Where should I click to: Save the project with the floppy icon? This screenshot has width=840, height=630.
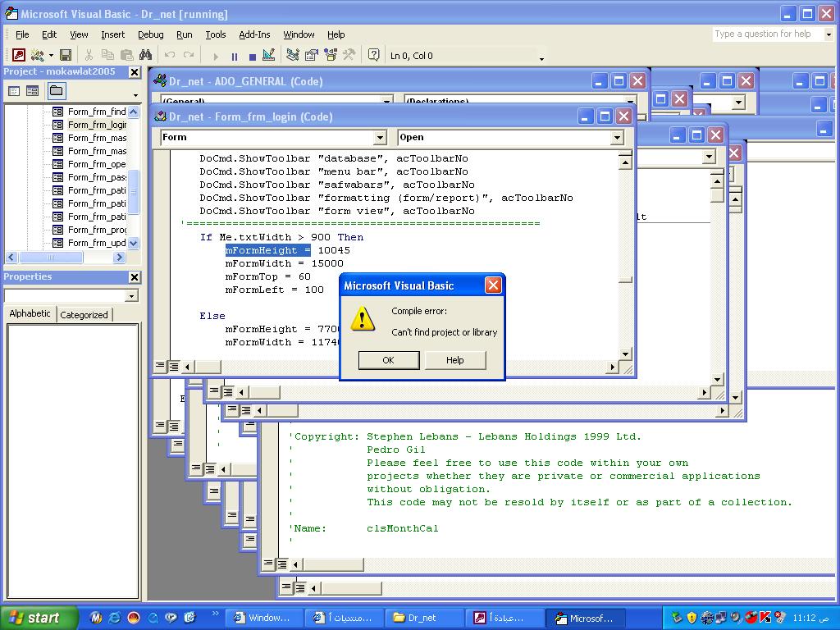[66, 55]
